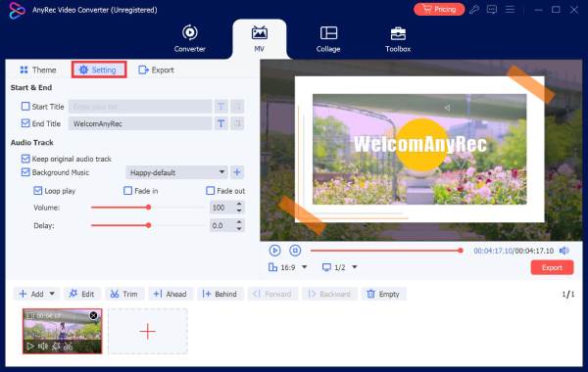The width and height of the screenshot is (588, 372).
Task: Add a clip with the plus placeholder
Action: 148,332
